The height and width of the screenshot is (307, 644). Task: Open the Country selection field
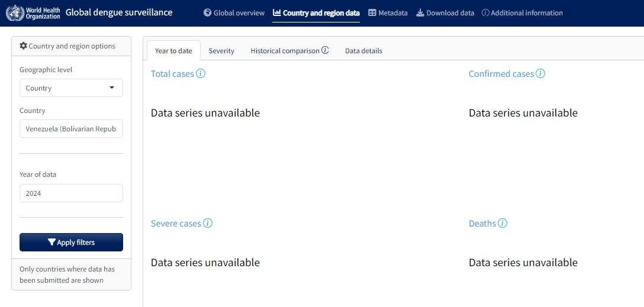[x=71, y=129]
